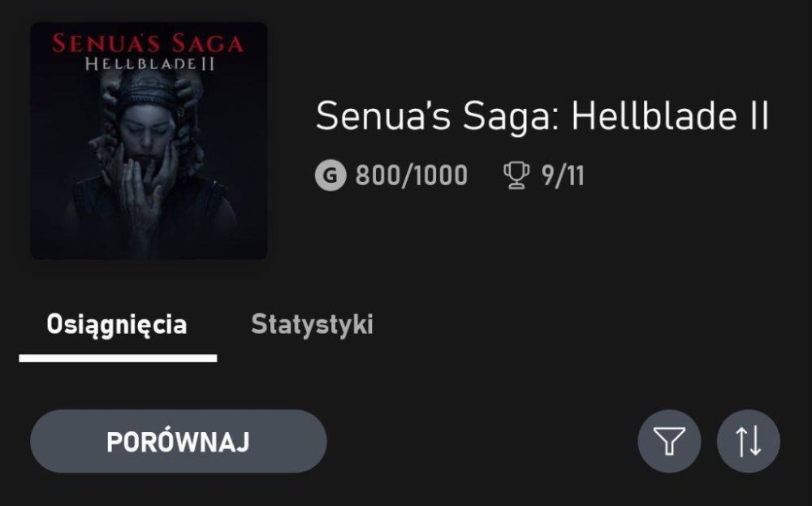Click the Roman numeral II in the heading
812x506 pixels.
tap(755, 117)
